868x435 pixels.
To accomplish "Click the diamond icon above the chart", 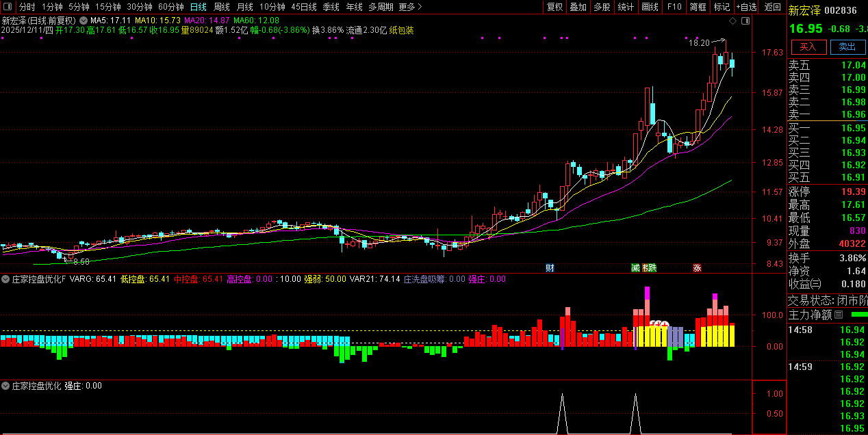I will coord(733,21).
